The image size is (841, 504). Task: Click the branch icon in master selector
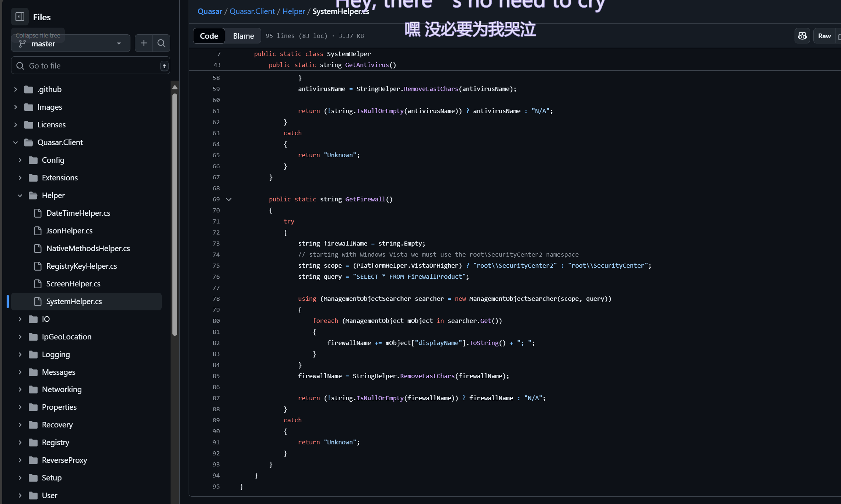pos(22,44)
